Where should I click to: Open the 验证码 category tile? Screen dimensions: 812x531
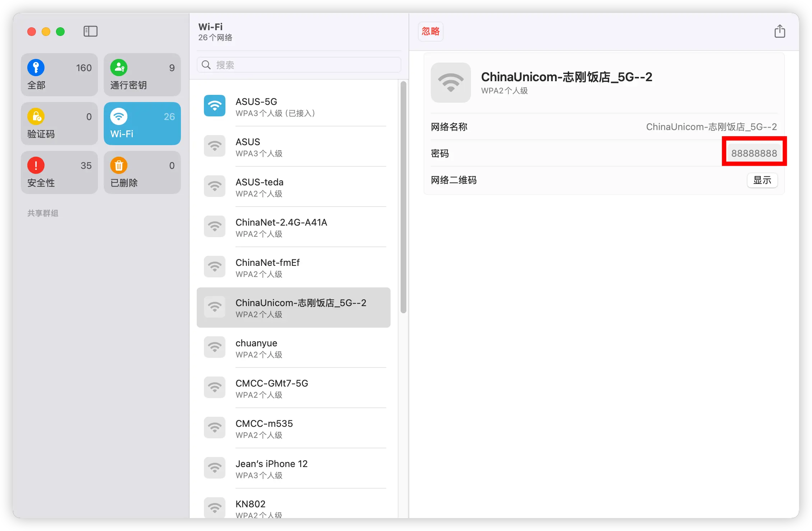(59, 124)
